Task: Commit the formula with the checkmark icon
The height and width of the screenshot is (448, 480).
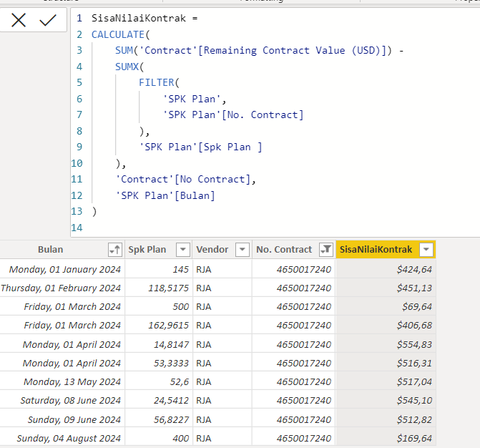Action: coord(48,20)
